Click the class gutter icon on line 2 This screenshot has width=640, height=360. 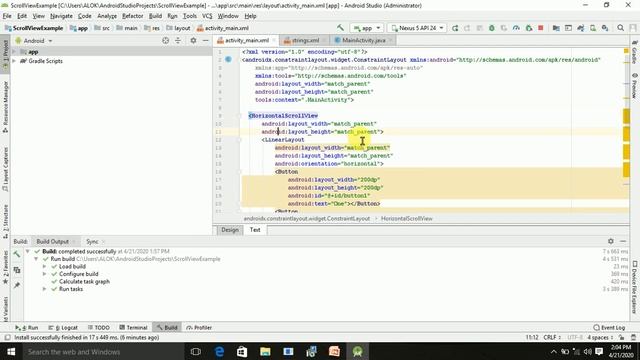pyautogui.click(x=229, y=60)
